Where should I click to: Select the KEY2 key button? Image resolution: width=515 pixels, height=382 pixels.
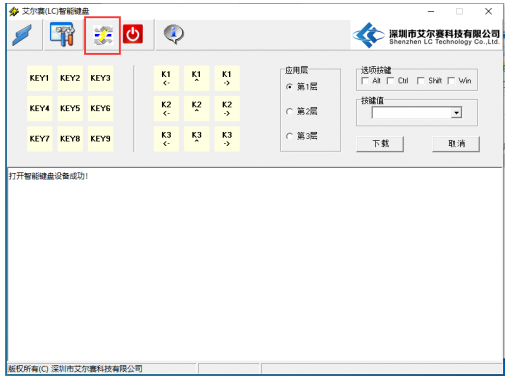[x=70, y=78]
